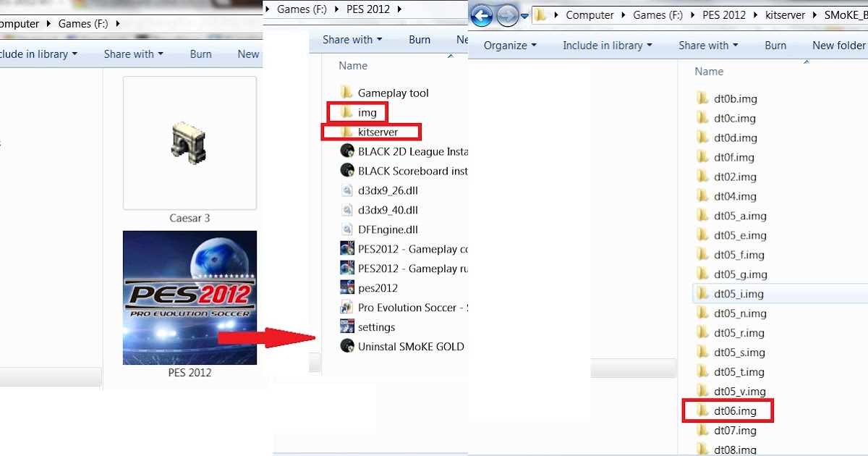Click the Forward navigation arrow button
Viewport: 868px width, 456px height.
click(507, 15)
